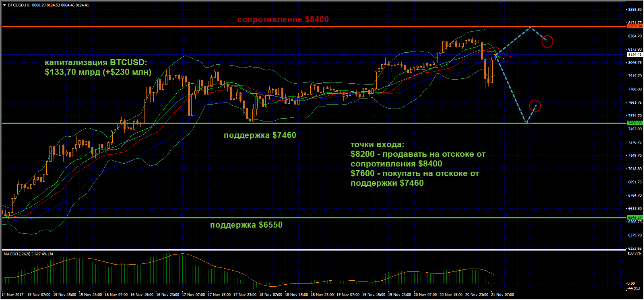
Task: Click the line сопротивления $8400
Action: 396,164
